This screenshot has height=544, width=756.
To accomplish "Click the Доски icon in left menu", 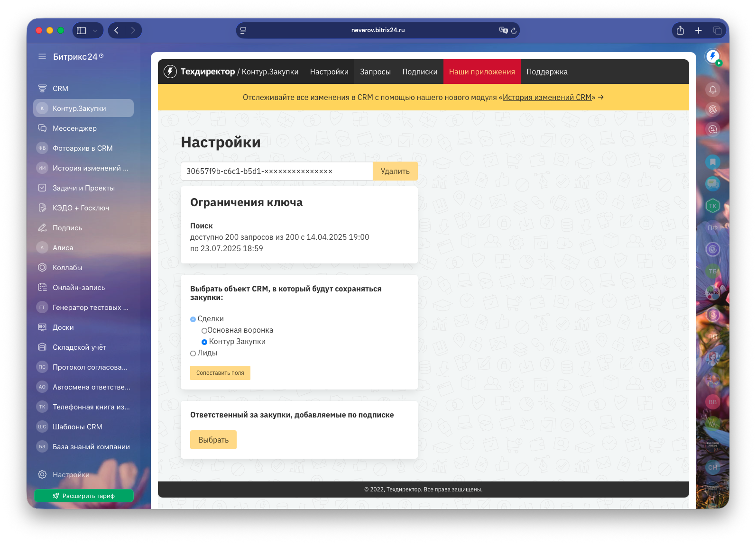I will pyautogui.click(x=42, y=327).
